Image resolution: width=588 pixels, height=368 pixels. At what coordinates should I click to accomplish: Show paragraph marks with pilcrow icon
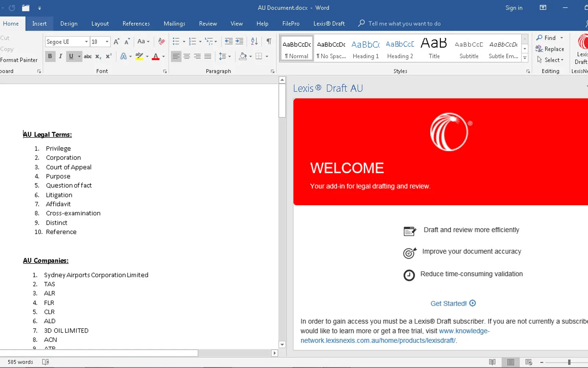[269, 42]
